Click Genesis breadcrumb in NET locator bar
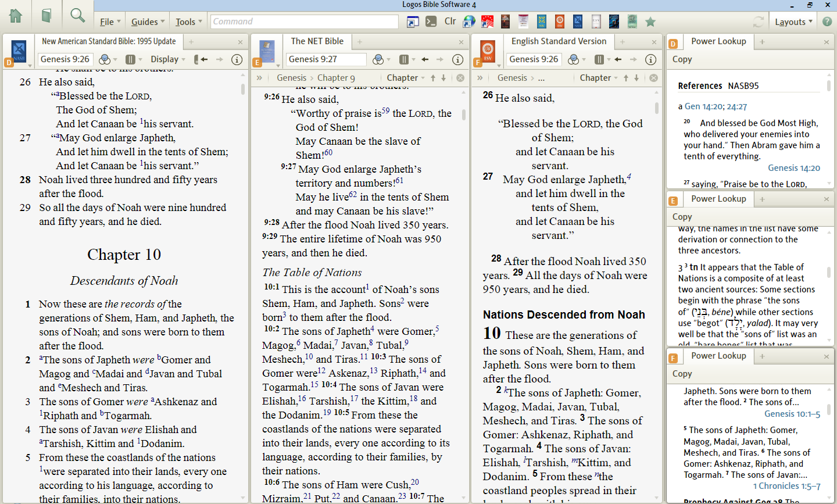Viewport: 837px width, 504px height. [x=291, y=78]
